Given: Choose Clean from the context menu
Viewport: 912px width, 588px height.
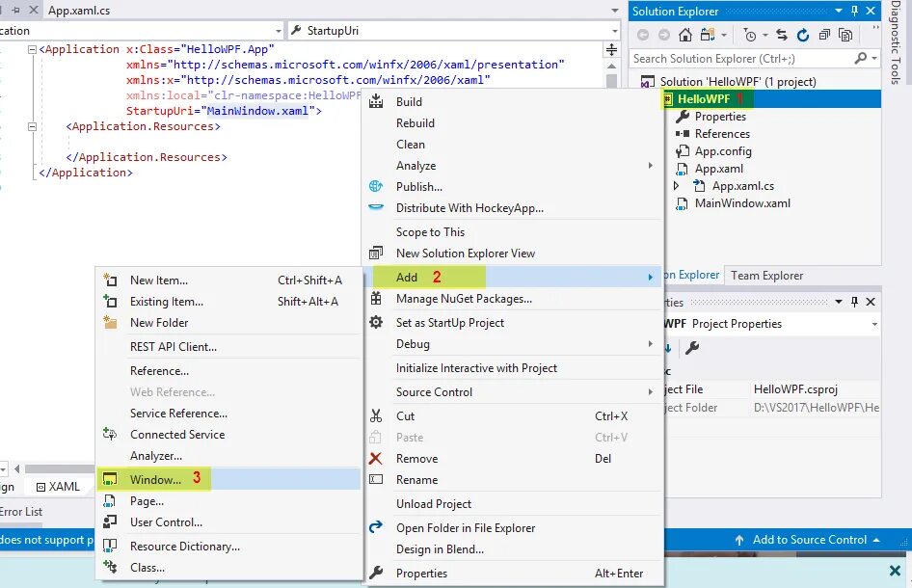Looking at the screenshot, I should pyautogui.click(x=514, y=145).
